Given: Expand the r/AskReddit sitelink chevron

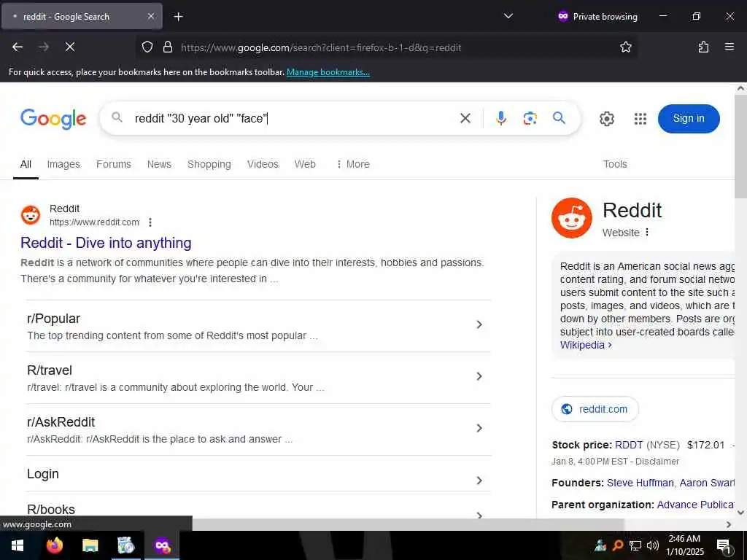Looking at the screenshot, I should coord(479,428).
